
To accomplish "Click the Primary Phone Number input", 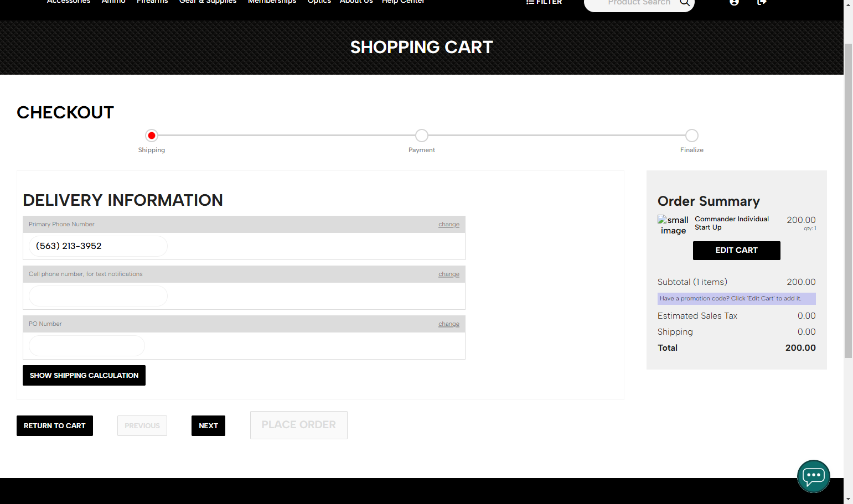I will pyautogui.click(x=98, y=246).
